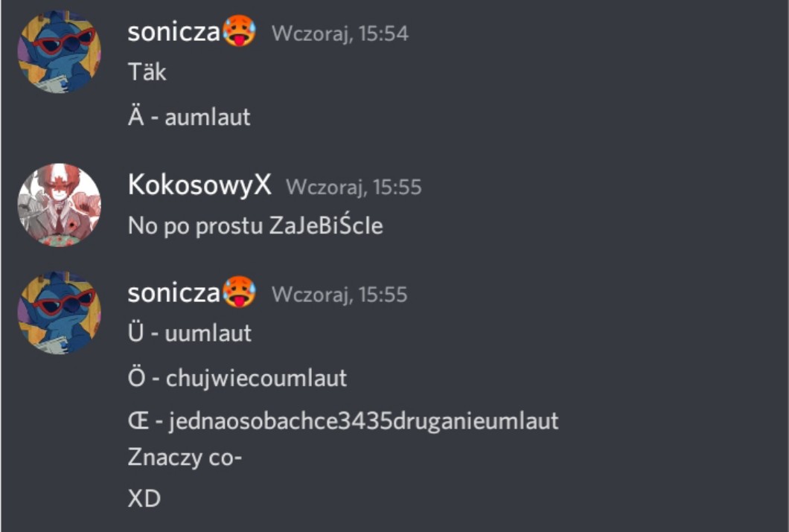
Task: Click the hot face emoji beside the 15:55 sonicza name
Action: [239, 291]
